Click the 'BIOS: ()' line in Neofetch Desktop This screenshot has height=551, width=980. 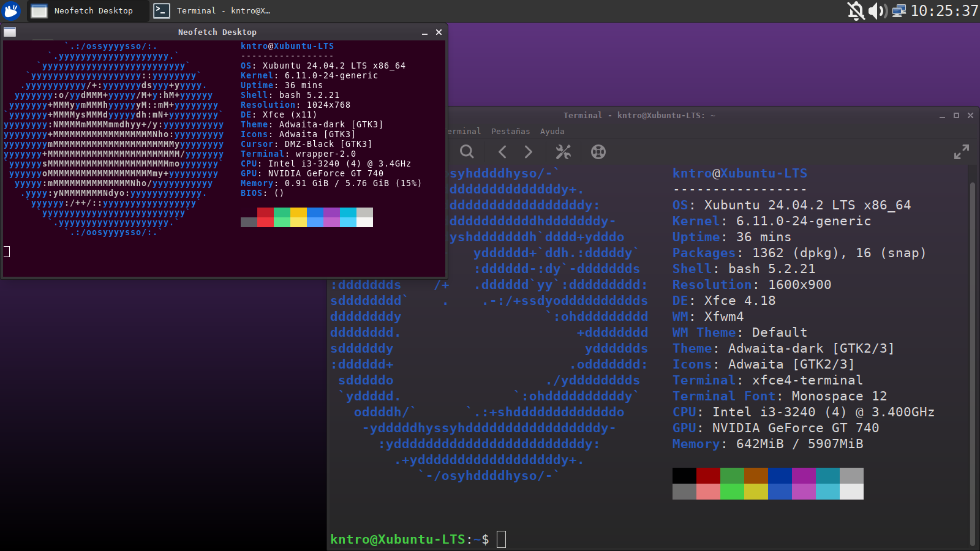(262, 193)
